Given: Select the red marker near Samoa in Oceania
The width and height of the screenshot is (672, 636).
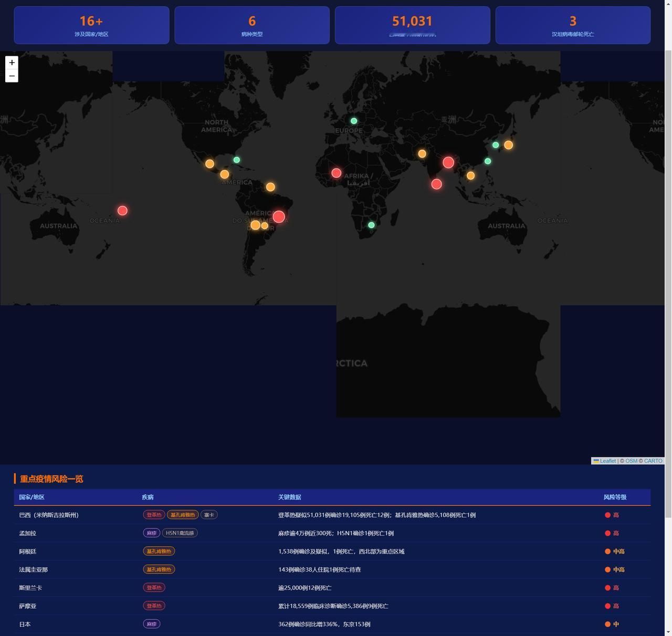Looking at the screenshot, I should [x=122, y=211].
